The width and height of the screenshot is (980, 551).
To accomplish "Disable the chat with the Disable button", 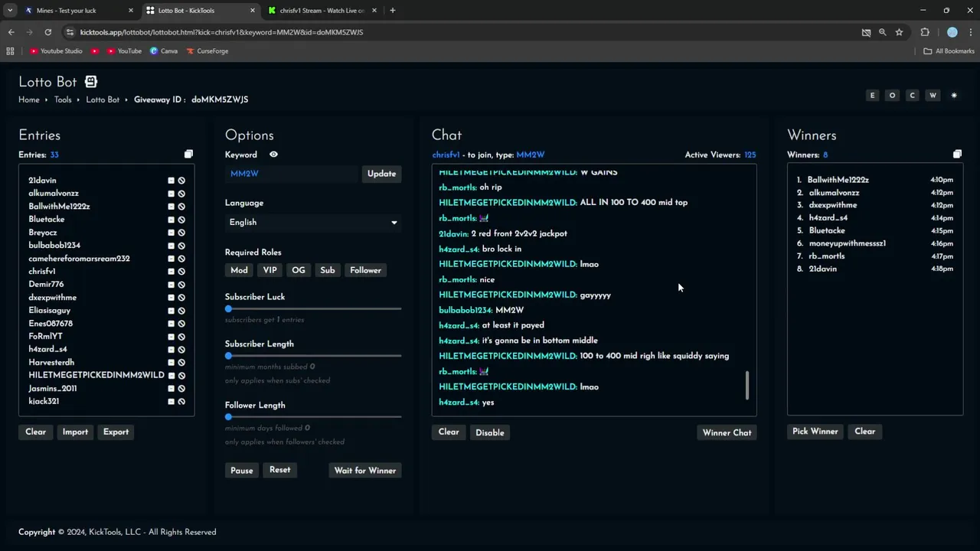I will click(x=490, y=433).
